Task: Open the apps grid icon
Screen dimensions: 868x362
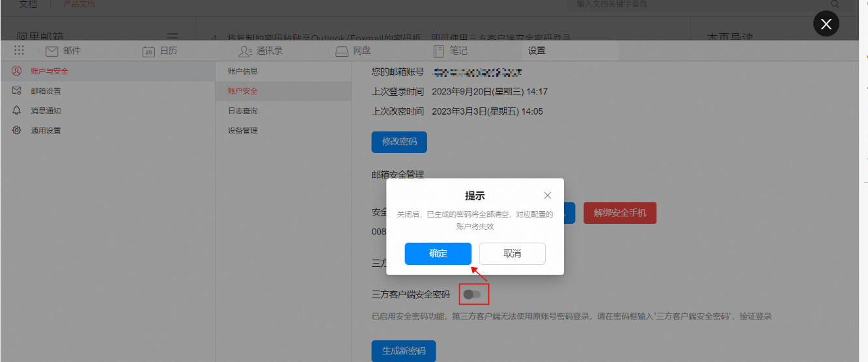Action: (x=19, y=51)
